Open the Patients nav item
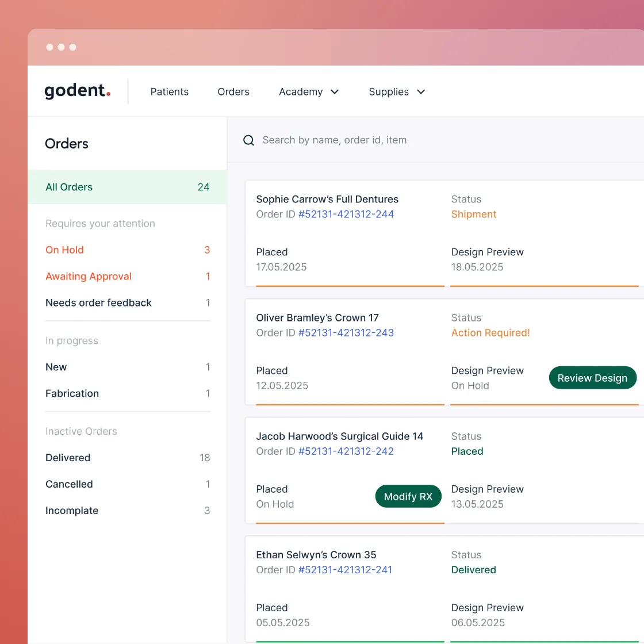644x644 pixels. pyautogui.click(x=169, y=91)
